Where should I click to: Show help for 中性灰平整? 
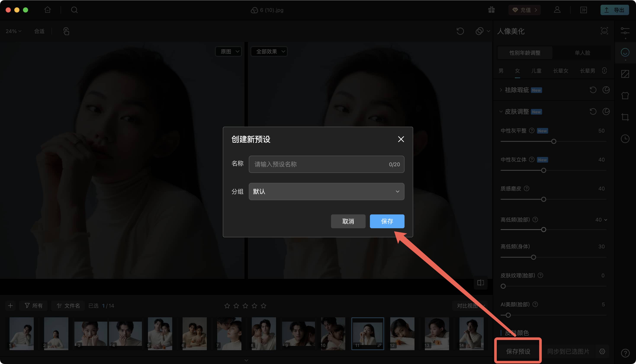point(532,131)
